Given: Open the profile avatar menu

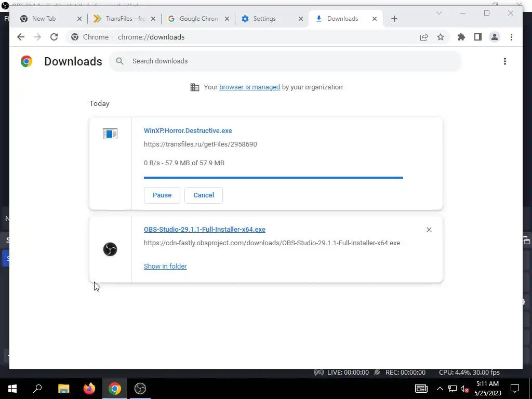Looking at the screenshot, I should click(495, 37).
